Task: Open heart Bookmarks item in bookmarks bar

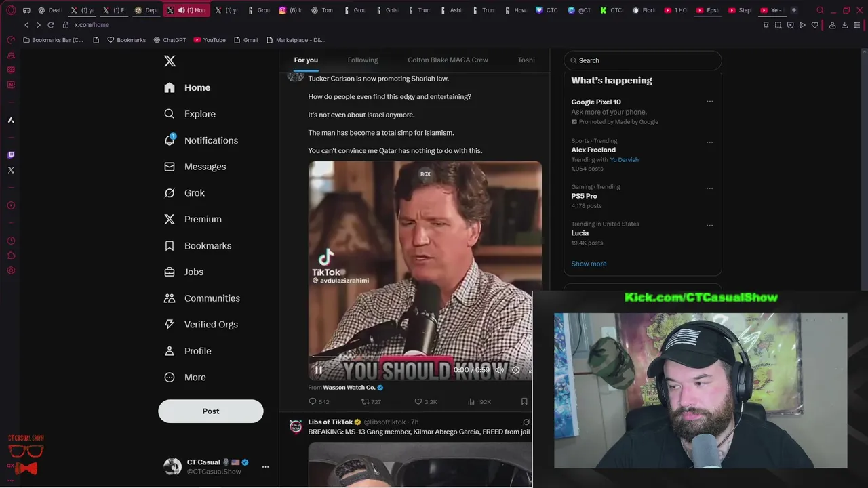Action: coord(126,40)
